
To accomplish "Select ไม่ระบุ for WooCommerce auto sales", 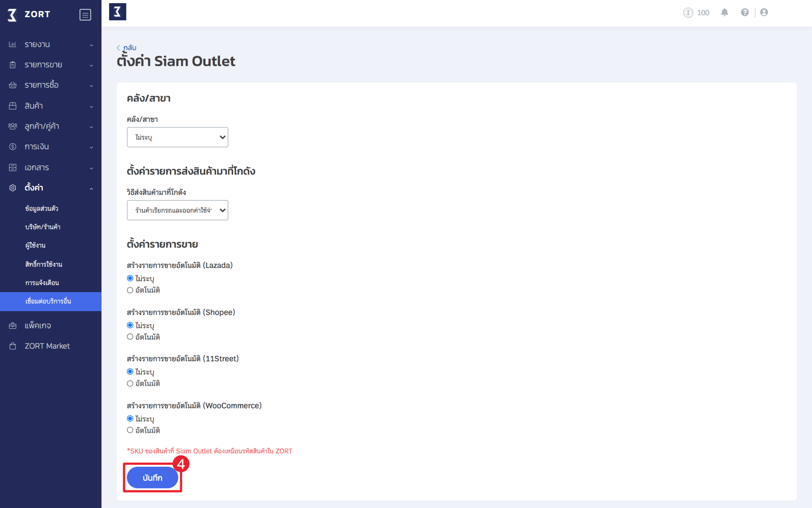I will tap(130, 418).
